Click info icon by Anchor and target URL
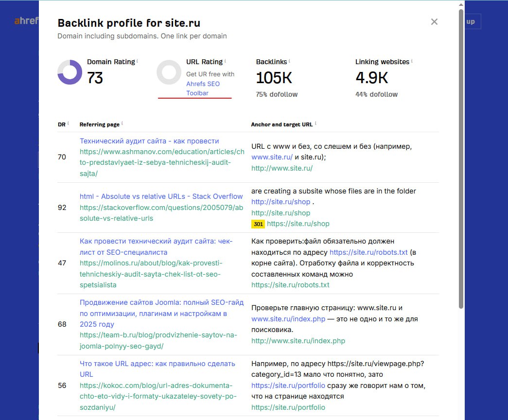The height and width of the screenshot is (420, 508). [315, 124]
